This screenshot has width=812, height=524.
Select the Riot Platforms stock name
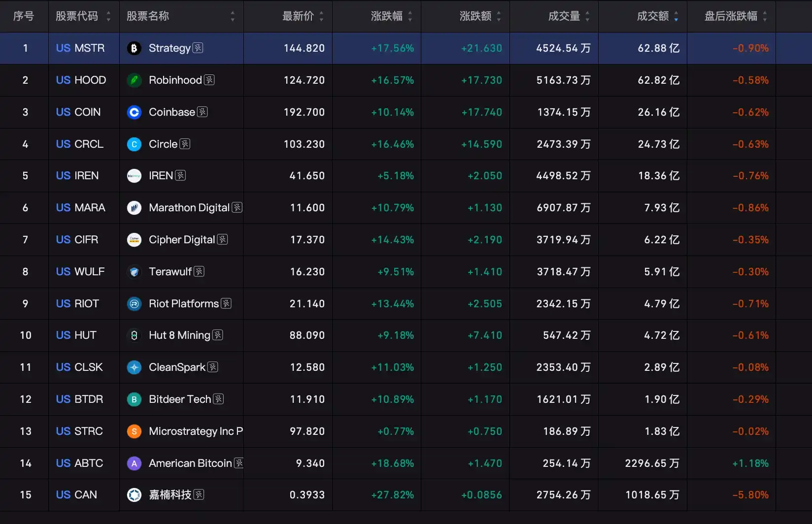click(x=184, y=304)
